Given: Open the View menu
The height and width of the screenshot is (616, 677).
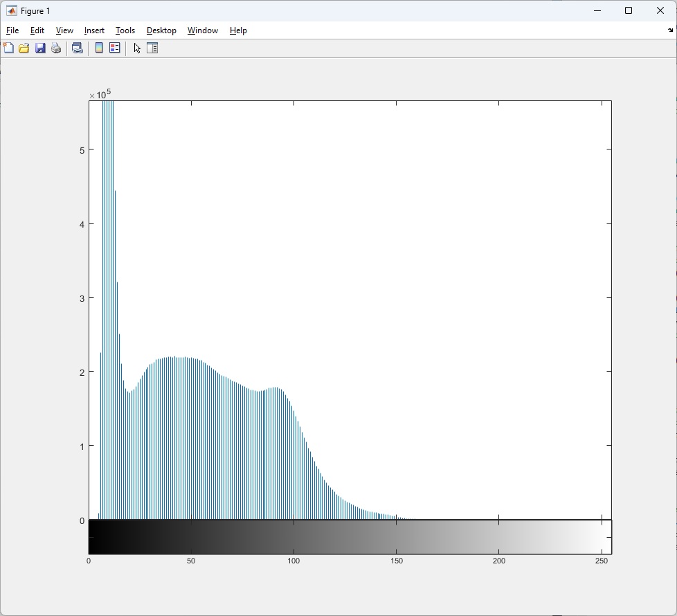Looking at the screenshot, I should (x=64, y=30).
